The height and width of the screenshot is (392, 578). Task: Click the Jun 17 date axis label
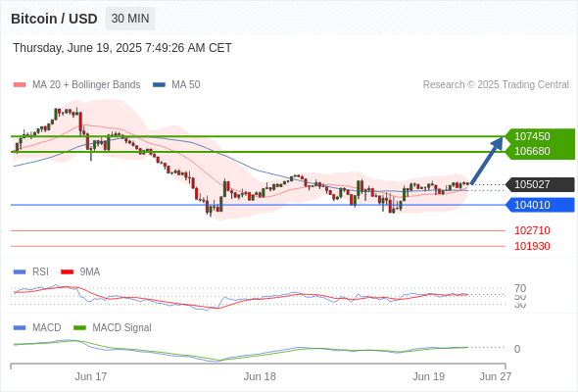click(x=91, y=376)
